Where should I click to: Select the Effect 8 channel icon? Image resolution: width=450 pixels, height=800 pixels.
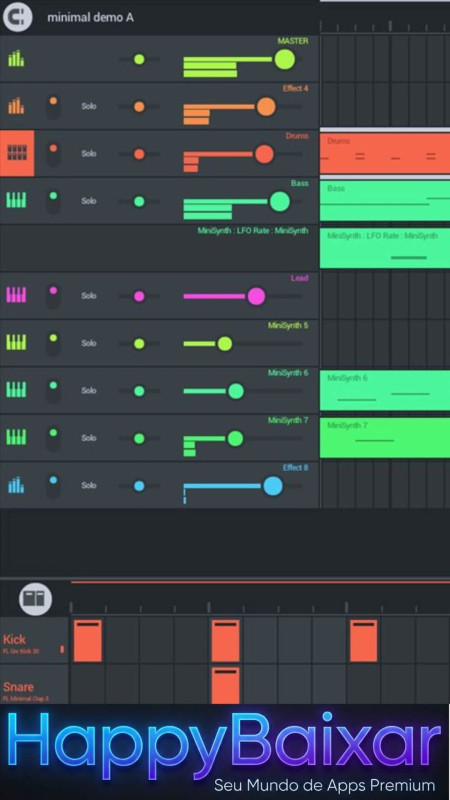(x=16, y=485)
